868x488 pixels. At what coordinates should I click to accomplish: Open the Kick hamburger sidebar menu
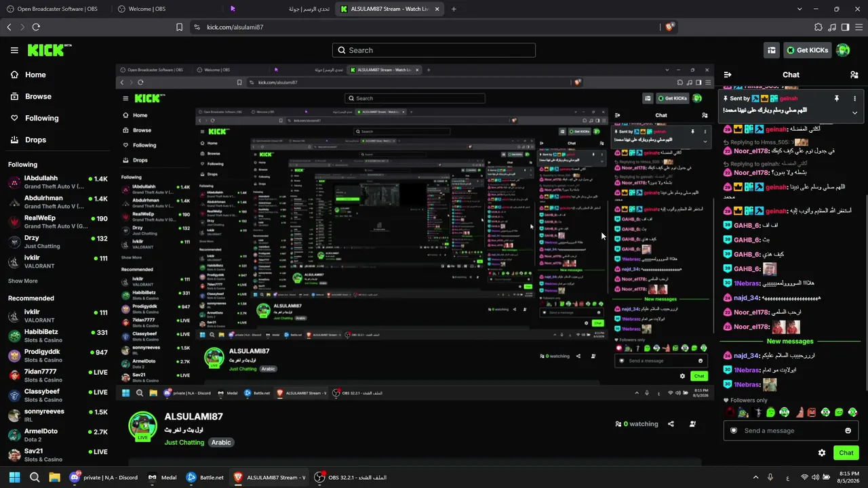[x=14, y=50]
